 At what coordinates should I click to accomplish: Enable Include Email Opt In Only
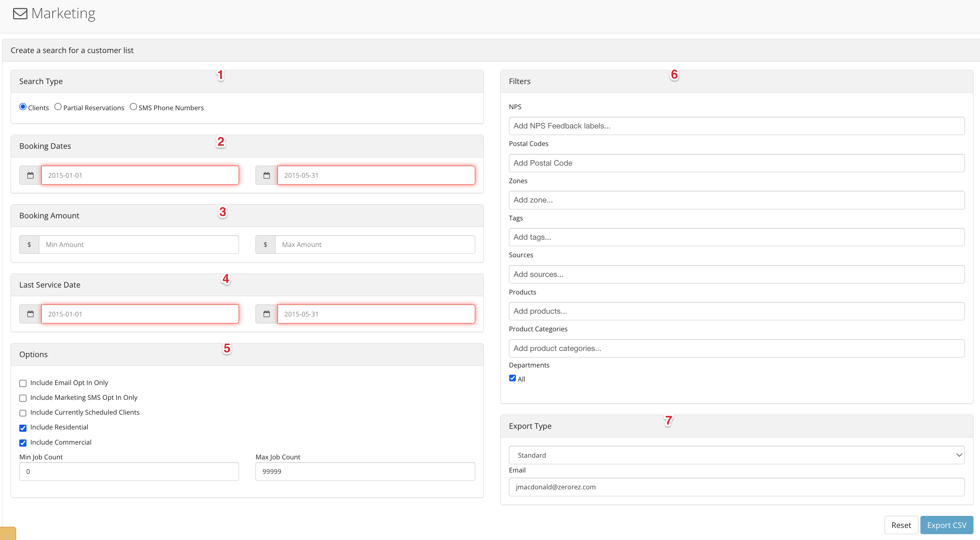[x=23, y=383]
